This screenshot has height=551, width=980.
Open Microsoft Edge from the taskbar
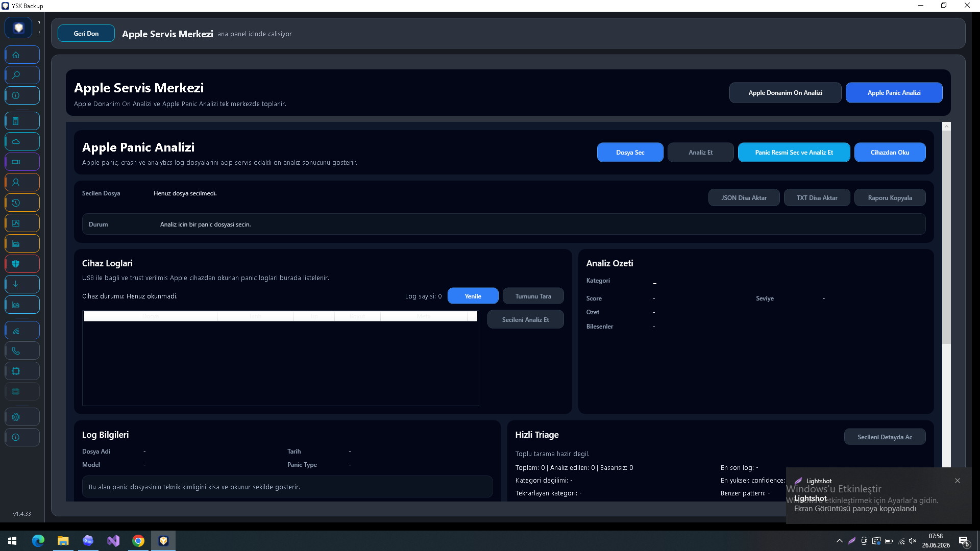coord(38,541)
